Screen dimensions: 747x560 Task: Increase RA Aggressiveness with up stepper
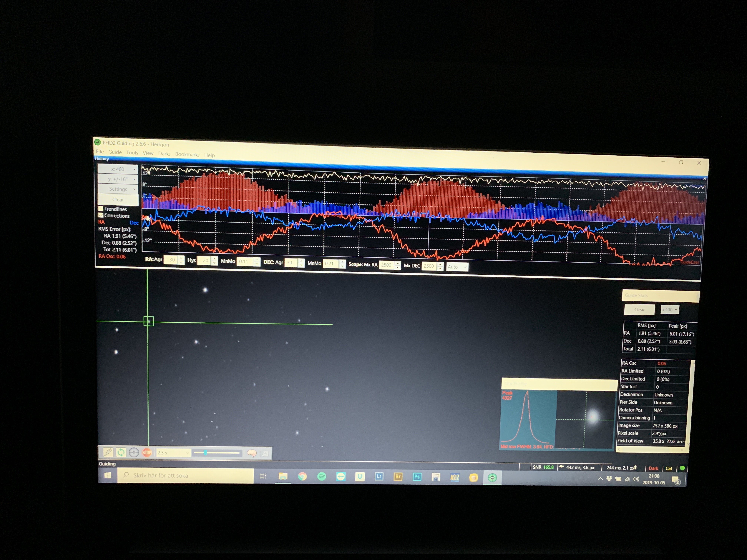(x=181, y=258)
